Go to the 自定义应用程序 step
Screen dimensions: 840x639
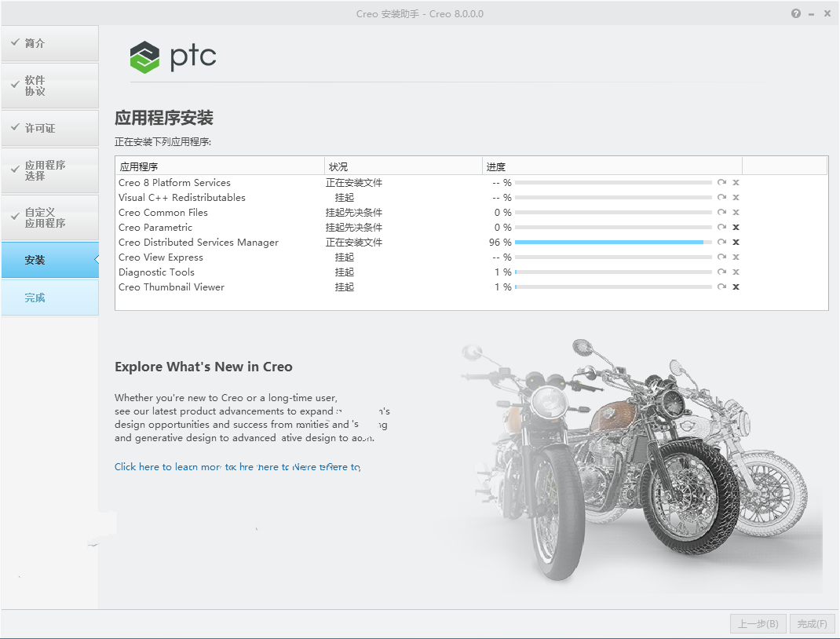[49, 217]
